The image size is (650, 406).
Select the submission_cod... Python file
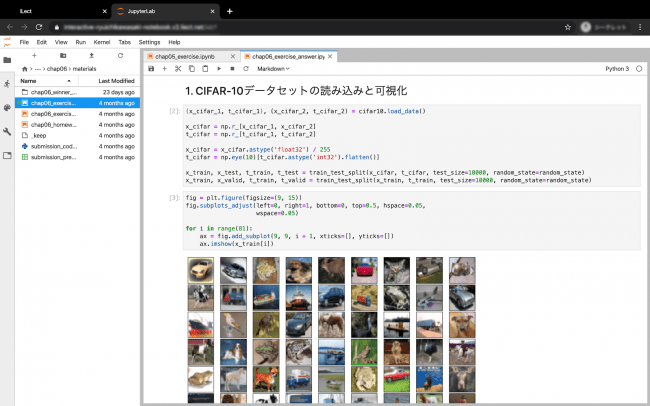click(78, 146)
